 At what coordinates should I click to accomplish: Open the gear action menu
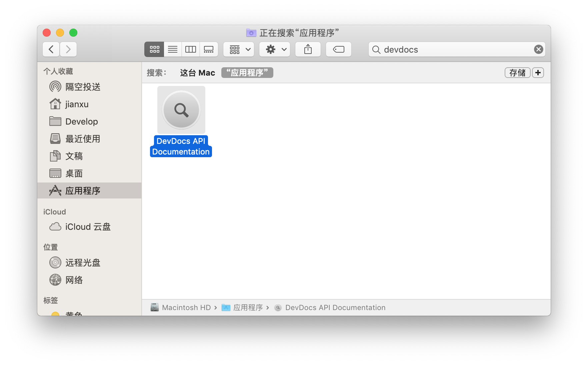275,49
